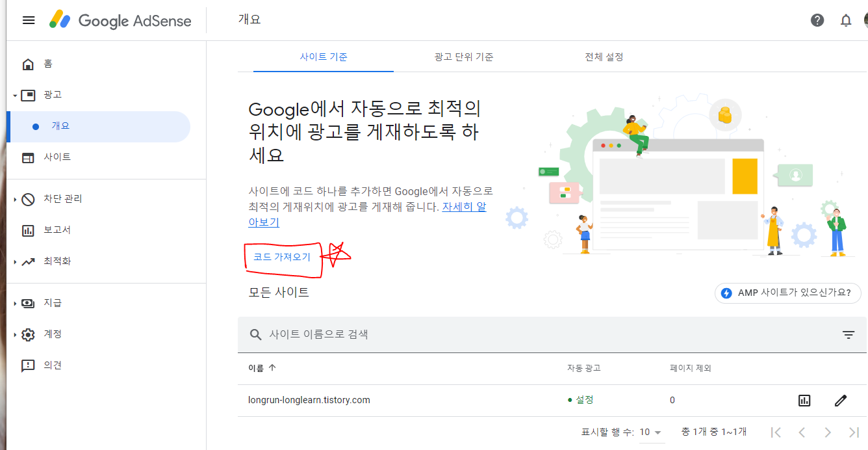
Task: Open 사이트 label in the sidebar
Action: [x=57, y=157]
